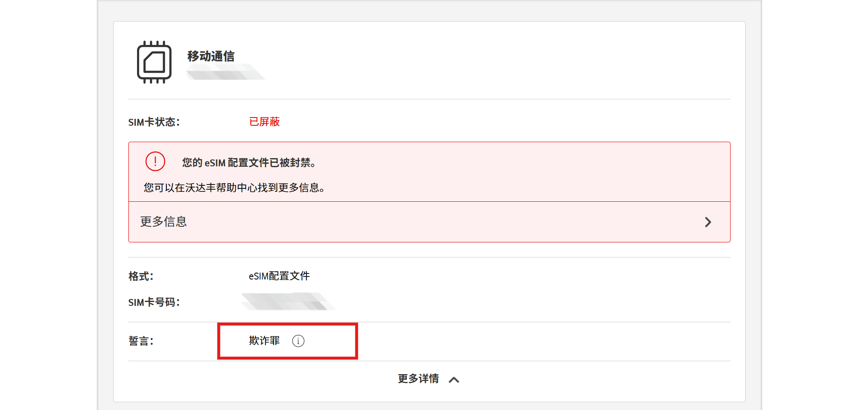Click the eSIM 封禁 alert message
The image size is (868, 410).
click(x=249, y=163)
